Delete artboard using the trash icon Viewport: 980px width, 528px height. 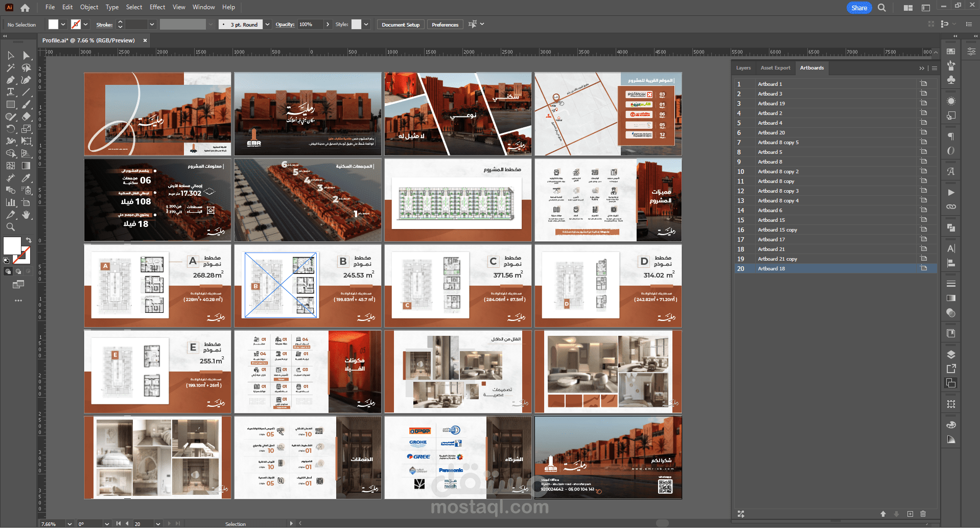[x=923, y=514]
